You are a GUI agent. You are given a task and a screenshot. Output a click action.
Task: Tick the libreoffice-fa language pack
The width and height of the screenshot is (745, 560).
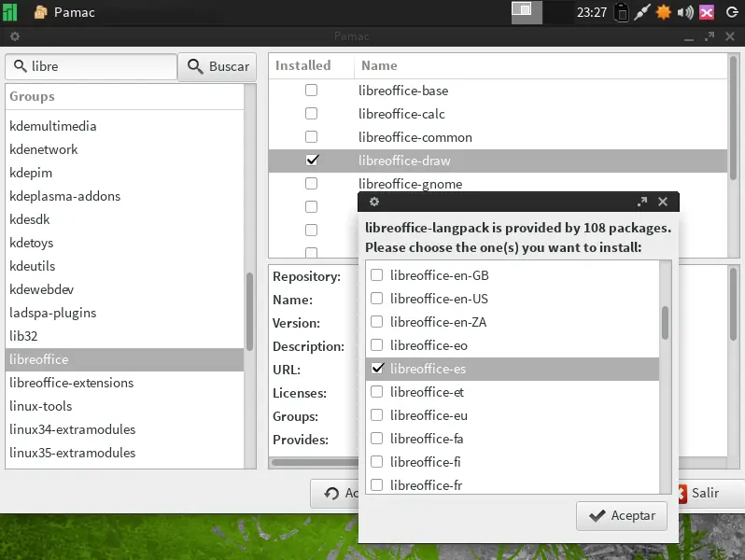tap(377, 439)
